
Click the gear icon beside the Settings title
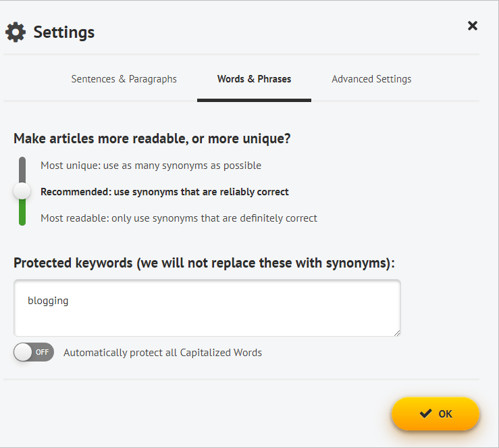(x=16, y=32)
